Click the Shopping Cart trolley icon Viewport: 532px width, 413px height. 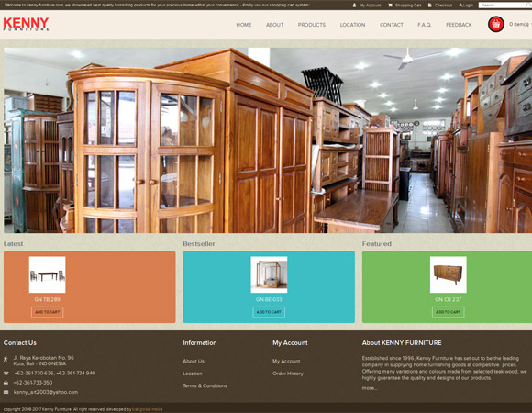coord(390,6)
